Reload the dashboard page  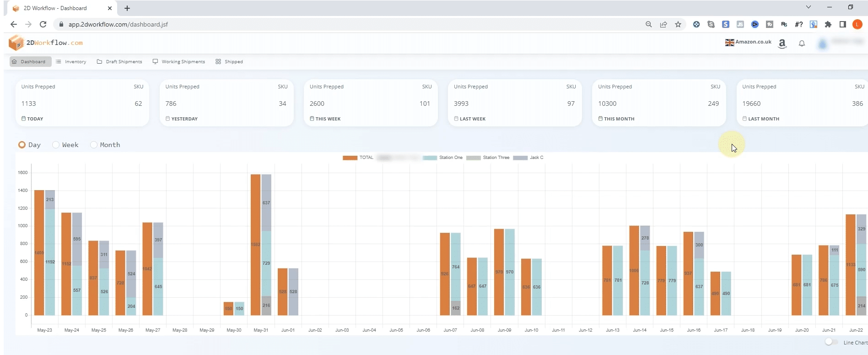(x=43, y=24)
